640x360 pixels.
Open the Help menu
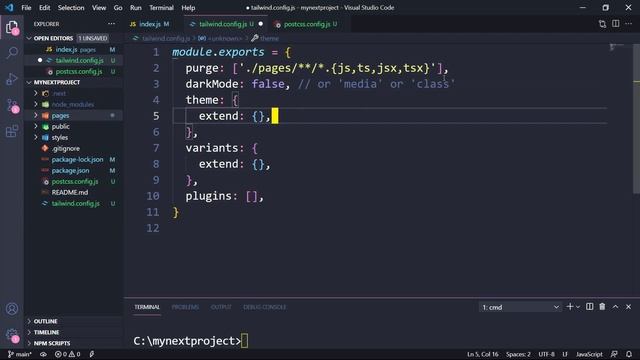click(188, 8)
